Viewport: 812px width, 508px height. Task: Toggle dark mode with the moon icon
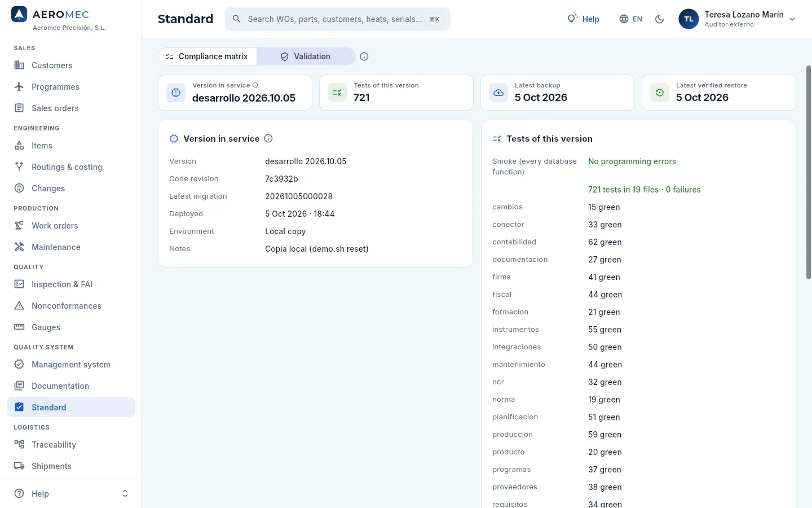[659, 19]
